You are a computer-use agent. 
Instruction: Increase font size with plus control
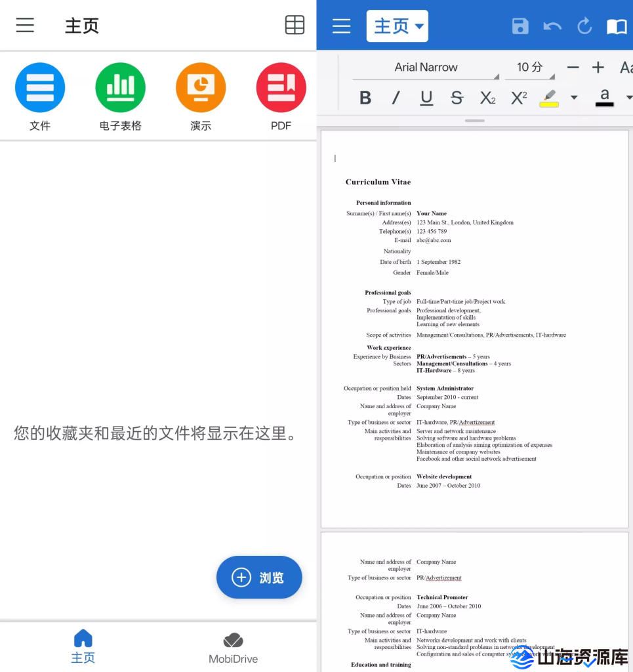click(x=598, y=67)
